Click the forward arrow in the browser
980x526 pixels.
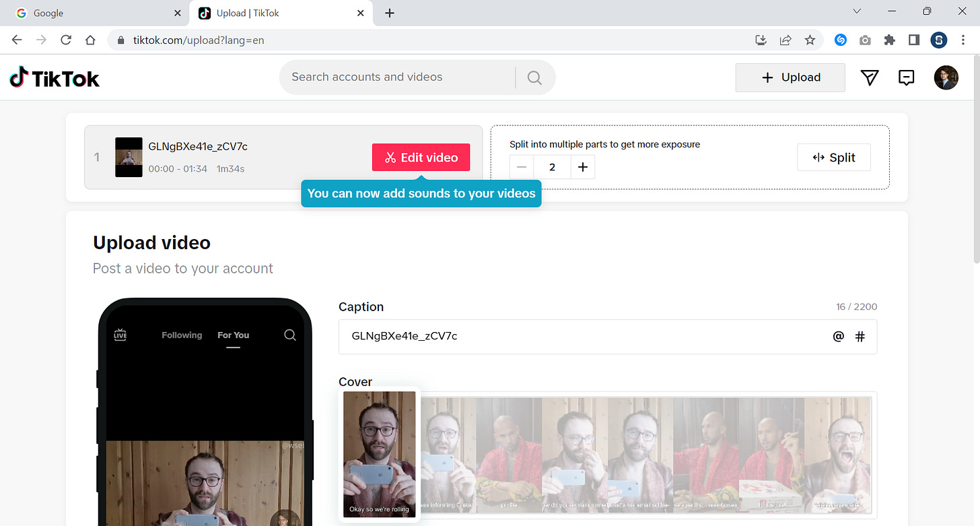coord(42,40)
